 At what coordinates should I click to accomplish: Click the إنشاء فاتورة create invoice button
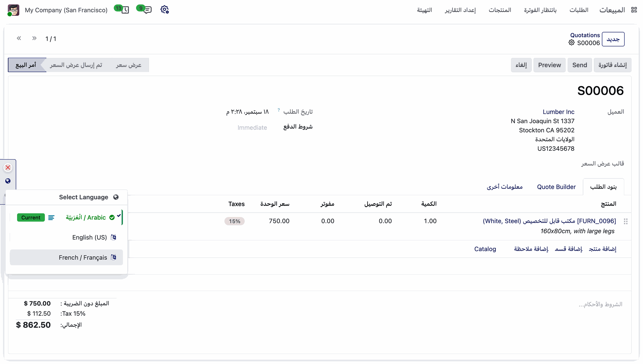coord(613,65)
